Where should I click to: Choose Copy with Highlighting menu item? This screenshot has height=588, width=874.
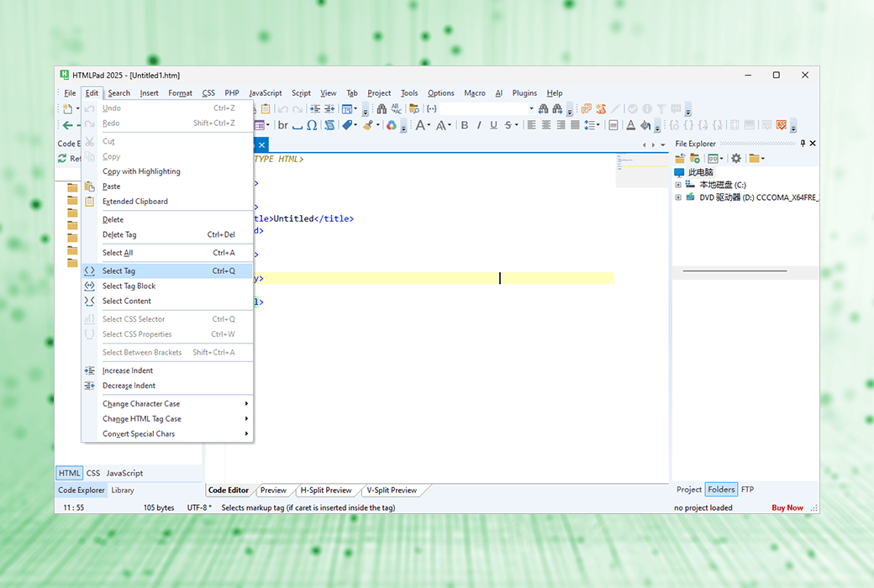(167, 171)
